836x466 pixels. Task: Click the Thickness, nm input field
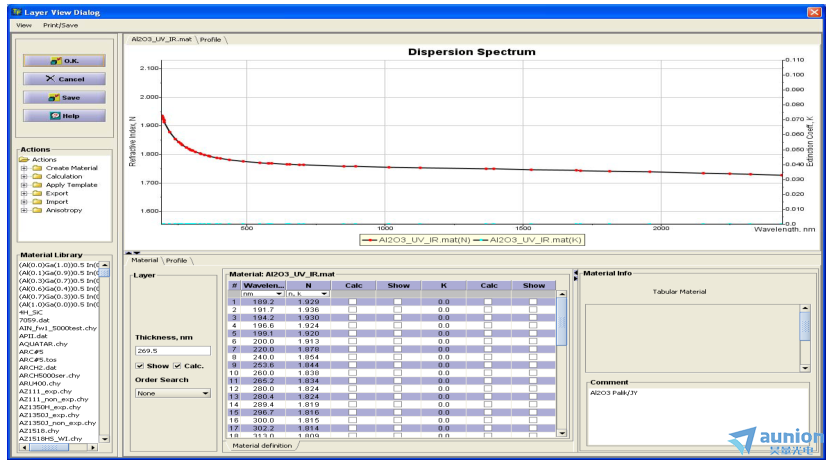pos(173,351)
